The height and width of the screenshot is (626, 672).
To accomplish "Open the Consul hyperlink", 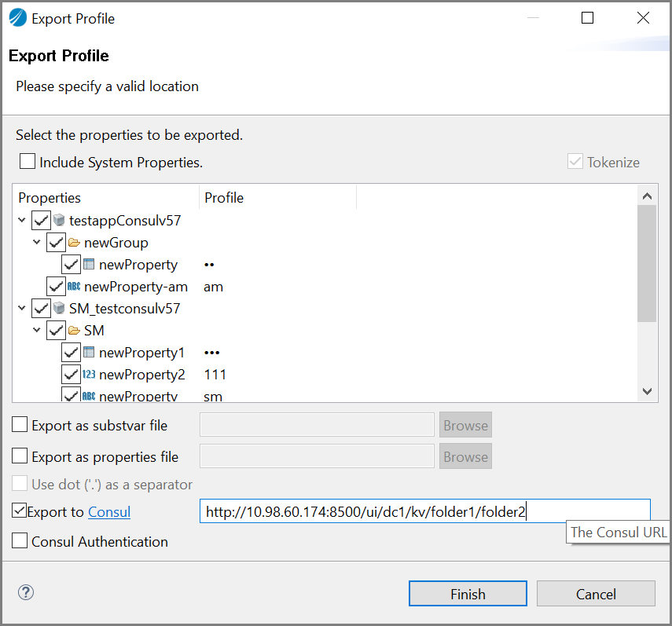I will (x=109, y=512).
